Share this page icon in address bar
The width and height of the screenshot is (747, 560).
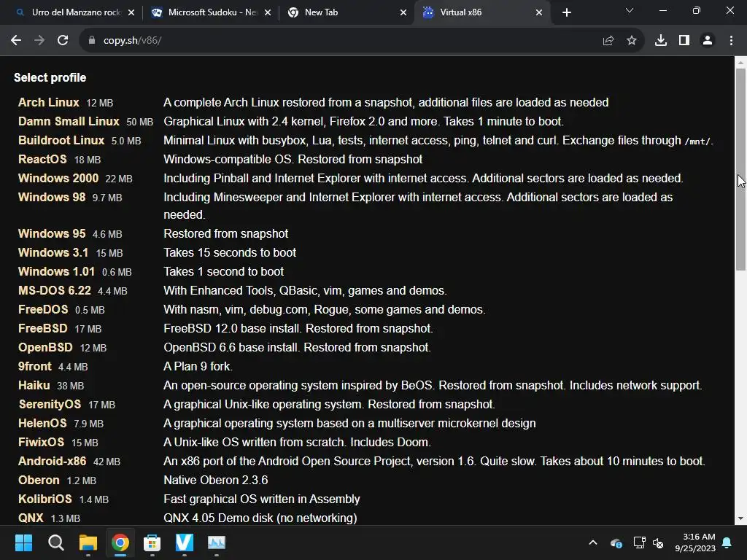tap(608, 41)
